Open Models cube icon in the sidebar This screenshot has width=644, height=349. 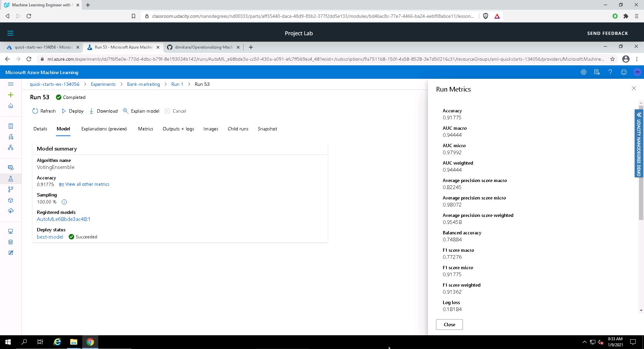[x=11, y=200]
